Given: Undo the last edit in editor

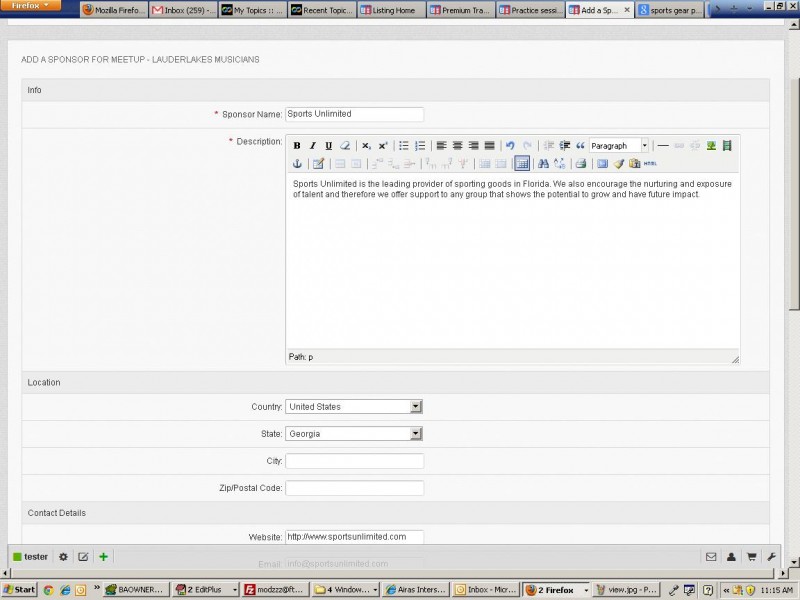Looking at the screenshot, I should (510, 146).
